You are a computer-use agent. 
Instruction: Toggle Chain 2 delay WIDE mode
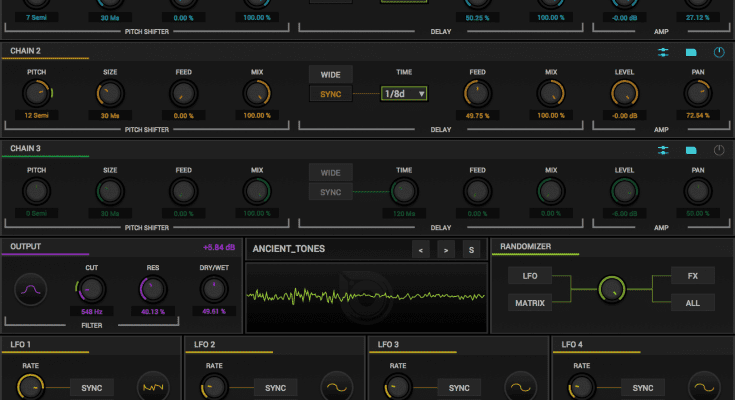click(330, 74)
